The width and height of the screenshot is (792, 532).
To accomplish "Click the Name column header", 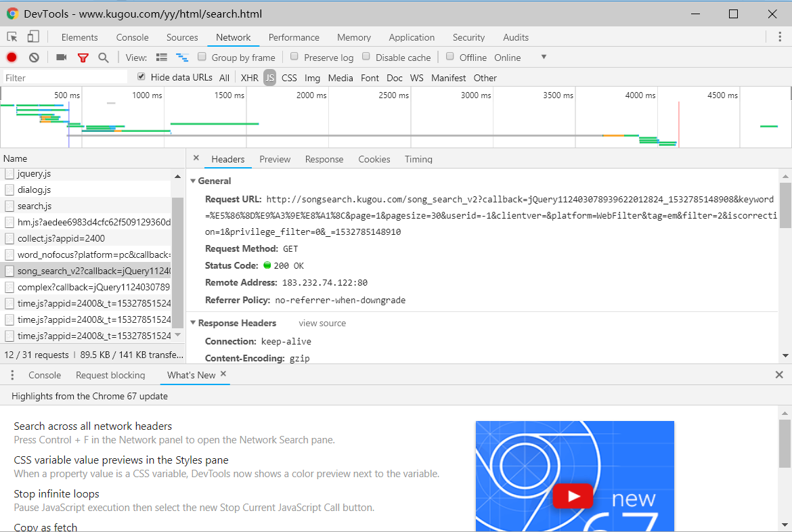I will pyautogui.click(x=93, y=158).
